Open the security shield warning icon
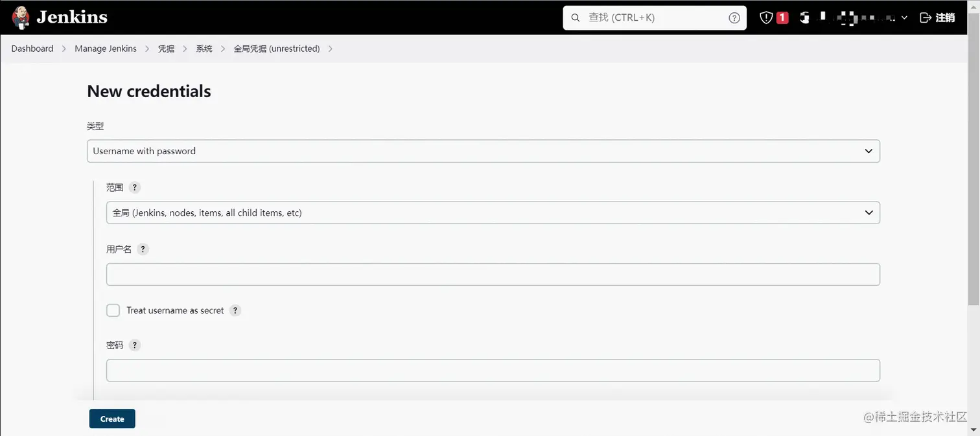The width and height of the screenshot is (980, 436). point(766,18)
